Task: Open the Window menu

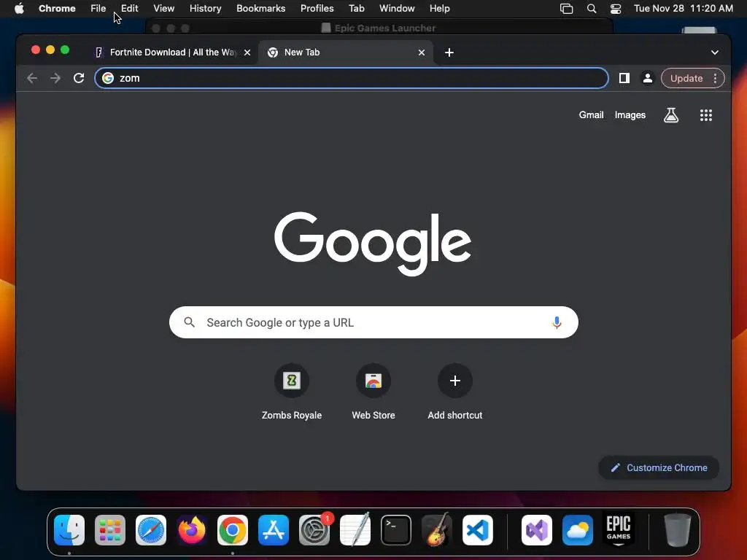Action: pyautogui.click(x=397, y=9)
